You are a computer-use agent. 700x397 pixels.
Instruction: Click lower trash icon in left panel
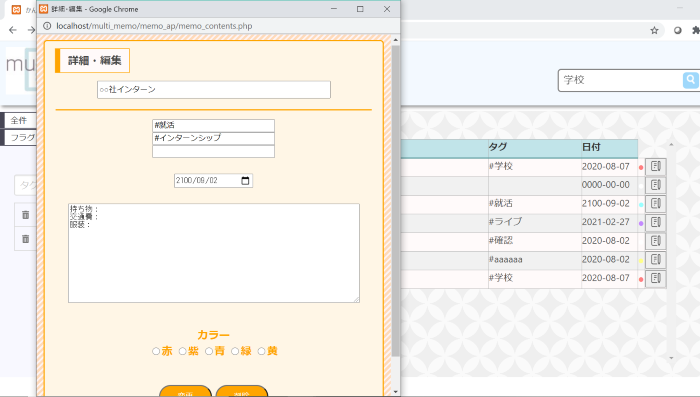click(x=25, y=239)
